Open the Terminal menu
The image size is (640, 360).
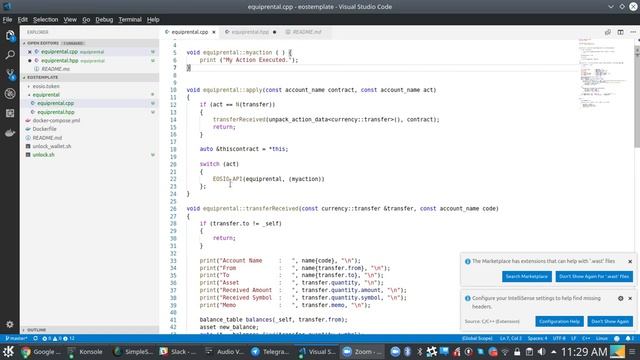pos(130,20)
